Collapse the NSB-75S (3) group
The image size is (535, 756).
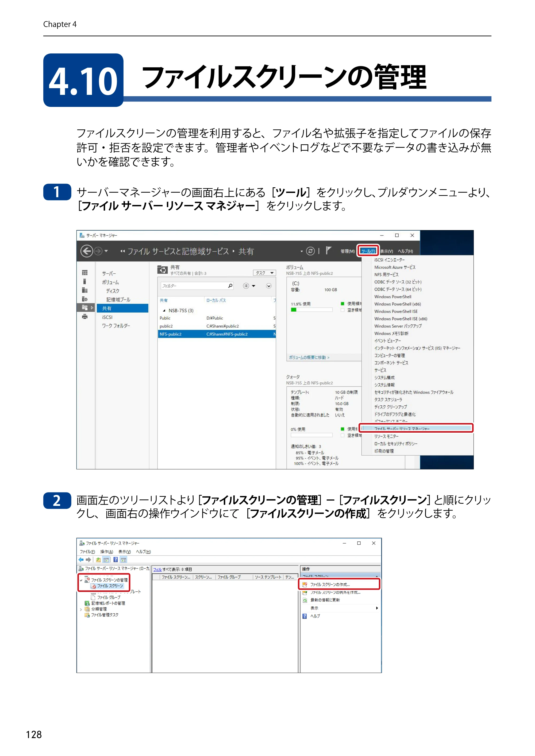(x=164, y=311)
